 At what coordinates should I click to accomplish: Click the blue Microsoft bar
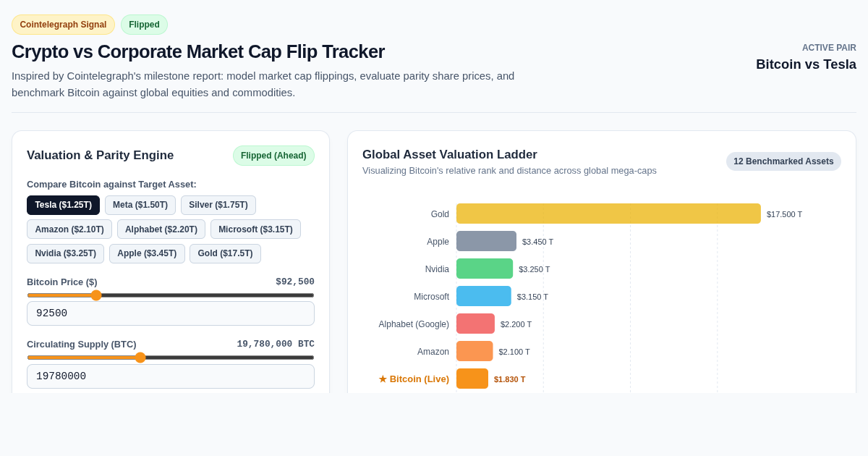(x=484, y=296)
